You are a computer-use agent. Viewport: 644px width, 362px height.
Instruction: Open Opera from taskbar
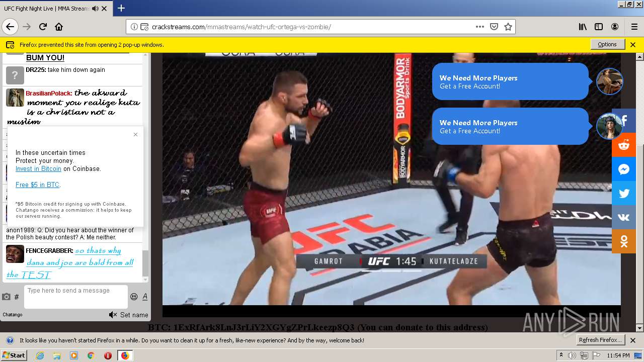click(108, 355)
